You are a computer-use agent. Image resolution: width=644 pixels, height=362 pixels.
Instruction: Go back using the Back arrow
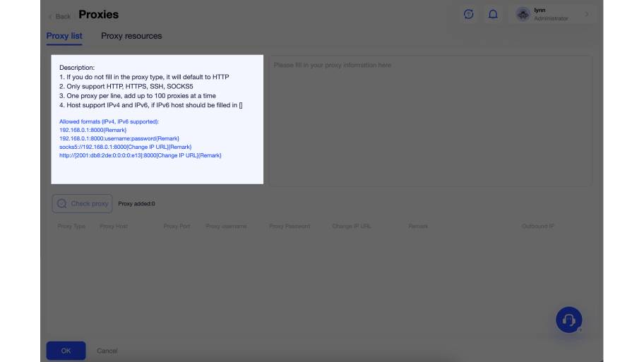[x=59, y=16]
